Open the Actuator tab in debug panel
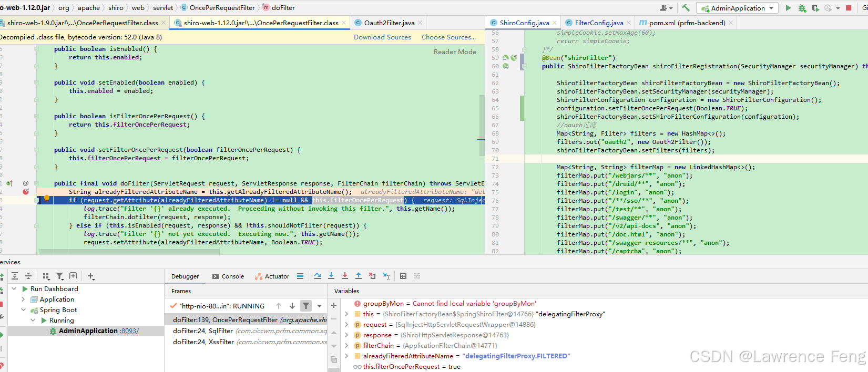868x372 pixels. click(272, 276)
